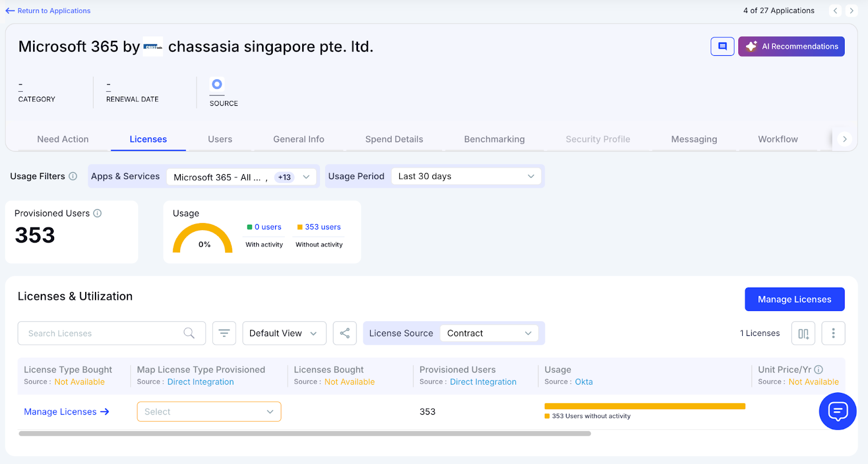
Task: Click the source circle icon
Action: point(217,84)
